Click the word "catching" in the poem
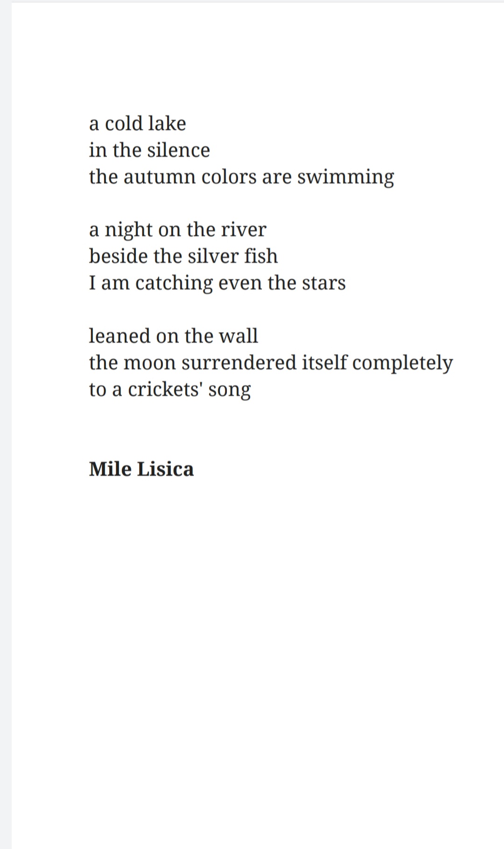Viewport: 504px width, 849px height. [174, 283]
